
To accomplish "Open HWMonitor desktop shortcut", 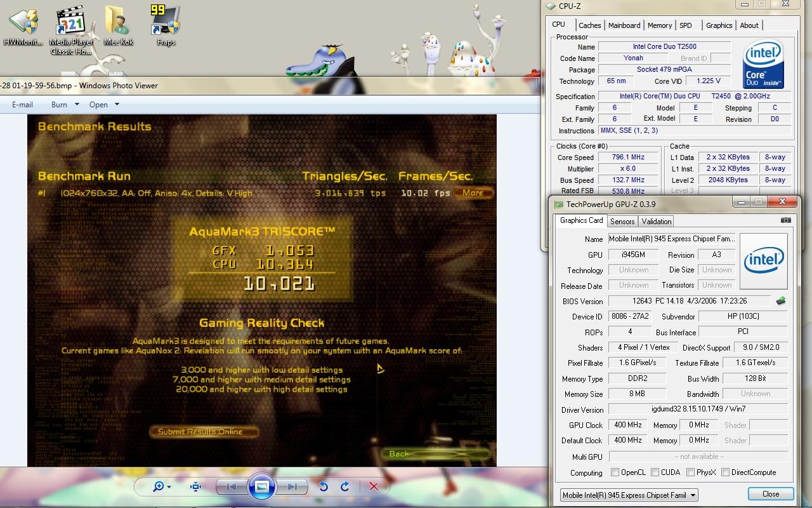I will pos(23,27).
